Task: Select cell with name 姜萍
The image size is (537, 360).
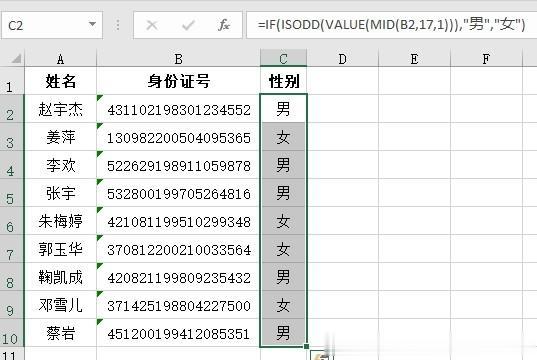Action: (x=61, y=137)
